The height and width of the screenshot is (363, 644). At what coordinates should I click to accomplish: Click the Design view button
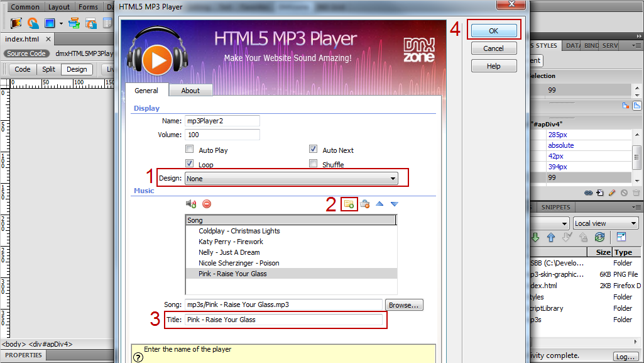77,69
